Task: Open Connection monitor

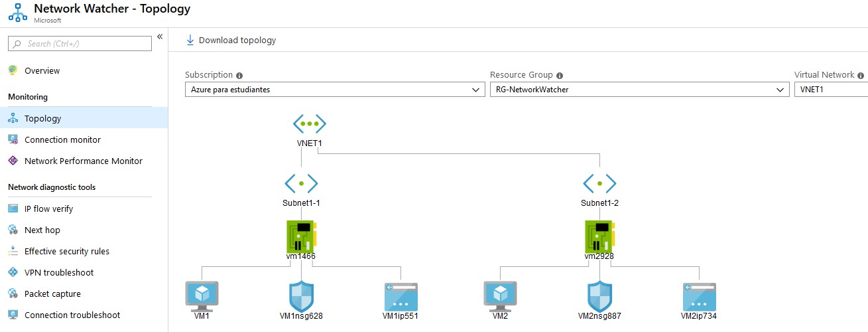Action: [84, 139]
